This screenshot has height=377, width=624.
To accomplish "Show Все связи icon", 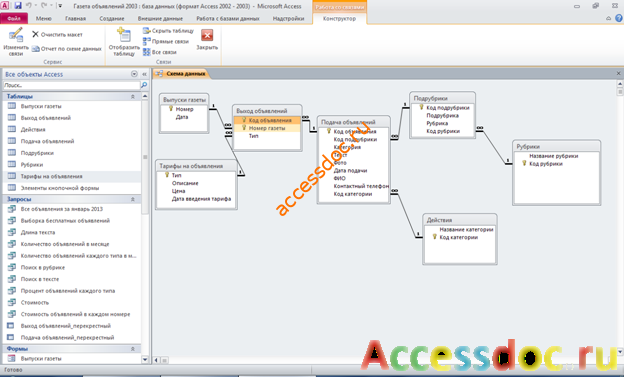I will [146, 52].
